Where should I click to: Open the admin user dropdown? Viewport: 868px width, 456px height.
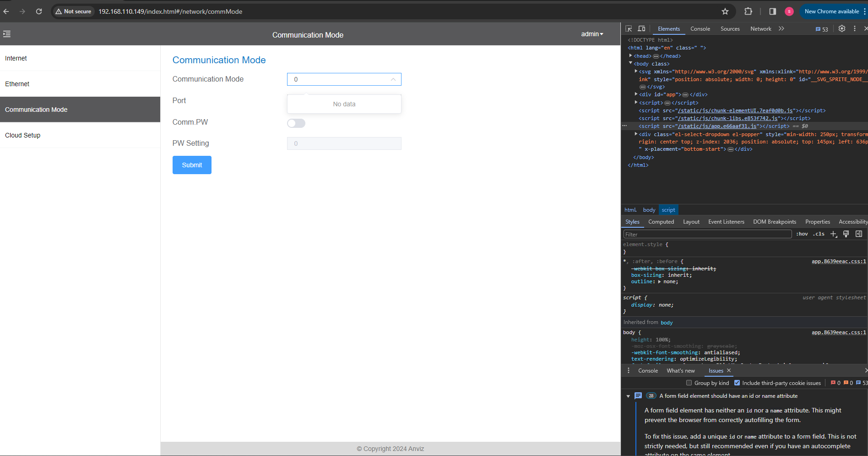pos(592,34)
